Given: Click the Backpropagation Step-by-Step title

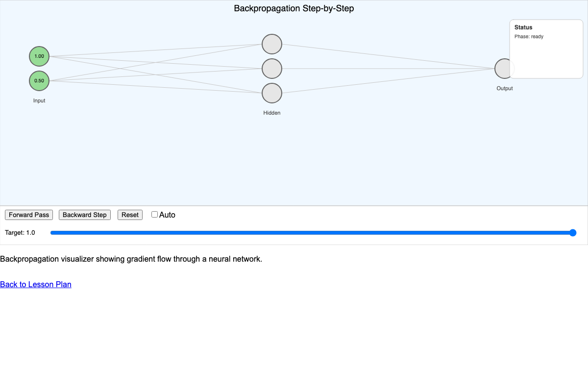Looking at the screenshot, I should click(294, 8).
